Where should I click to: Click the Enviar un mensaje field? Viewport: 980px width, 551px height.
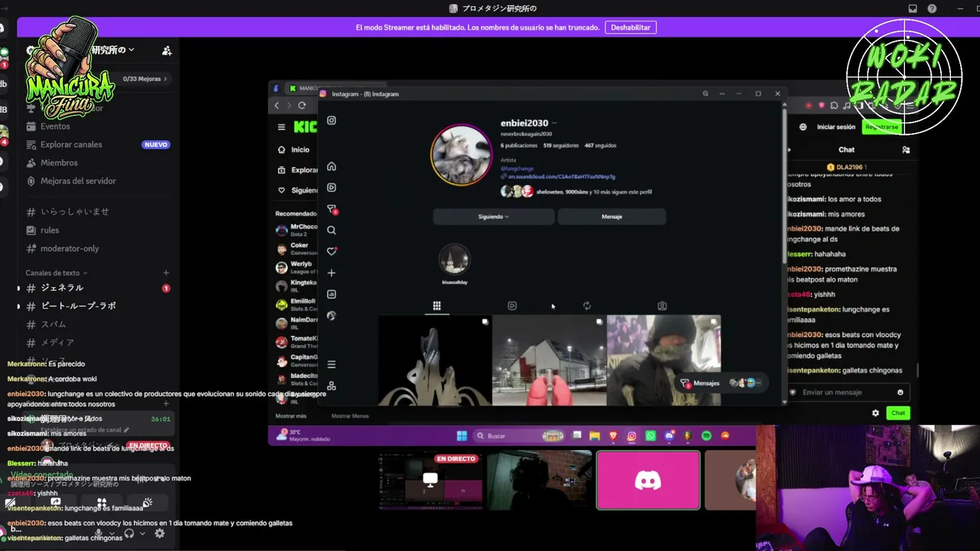click(x=848, y=393)
